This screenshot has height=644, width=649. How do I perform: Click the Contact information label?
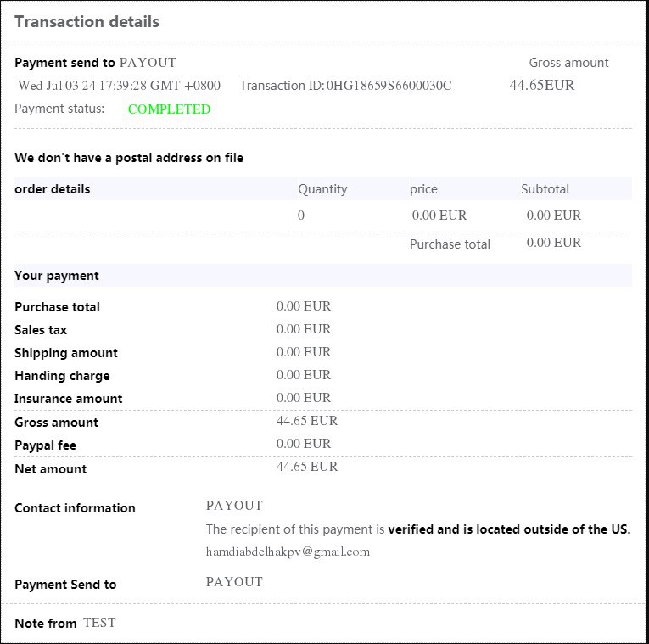tap(75, 508)
